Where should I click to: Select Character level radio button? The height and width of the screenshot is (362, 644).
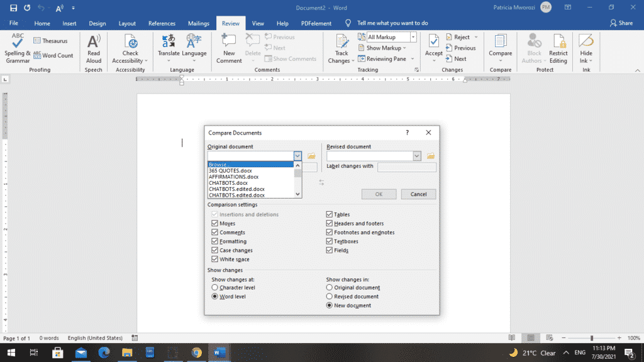[x=214, y=288]
